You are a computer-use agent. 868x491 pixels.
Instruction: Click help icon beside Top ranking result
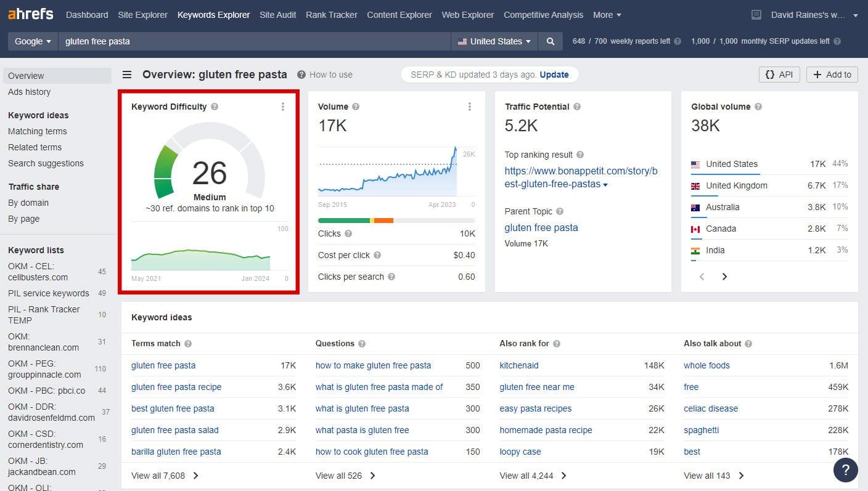click(580, 155)
